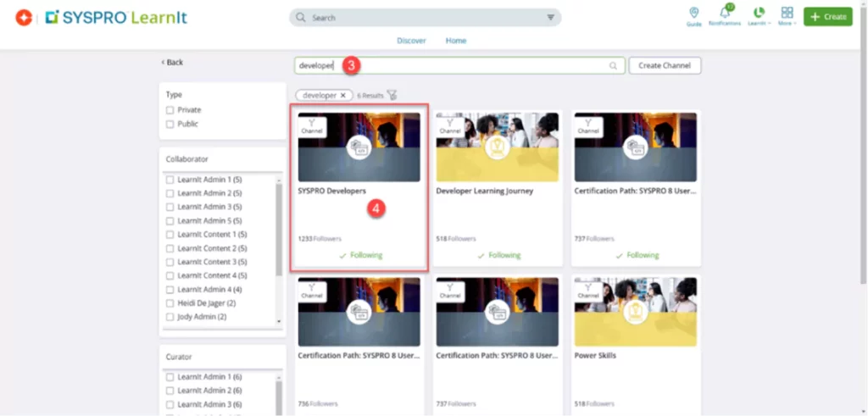Click the filter icon in top search bar

(551, 17)
